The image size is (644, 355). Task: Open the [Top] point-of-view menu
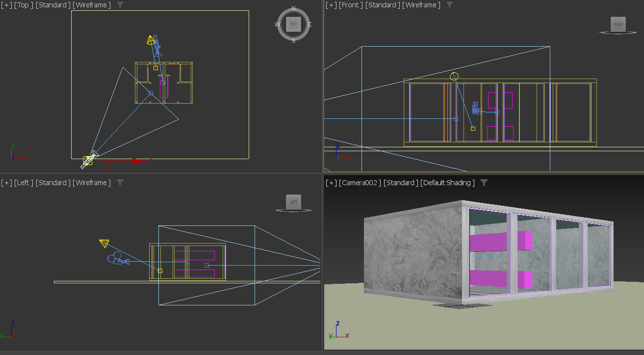coord(24,5)
